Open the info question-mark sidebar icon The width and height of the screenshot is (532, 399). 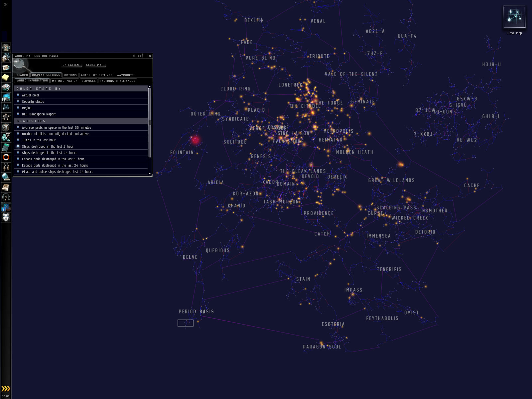pos(6,207)
